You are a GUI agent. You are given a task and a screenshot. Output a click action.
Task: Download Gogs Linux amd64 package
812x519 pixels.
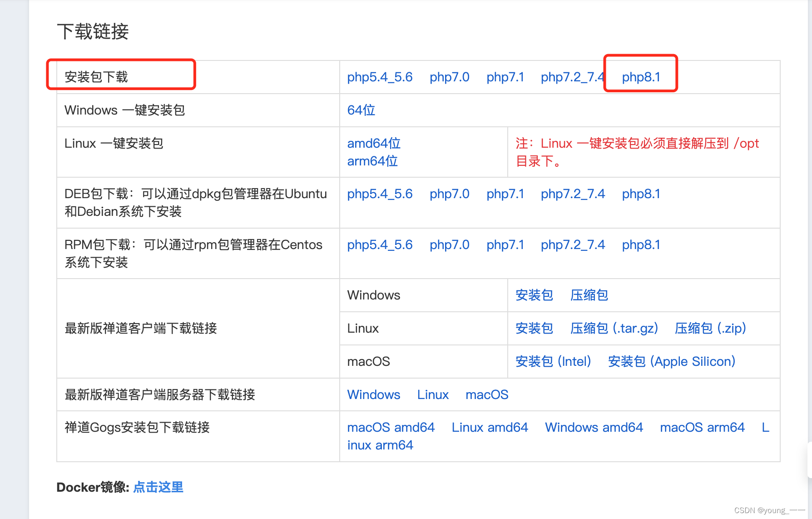[x=490, y=428]
